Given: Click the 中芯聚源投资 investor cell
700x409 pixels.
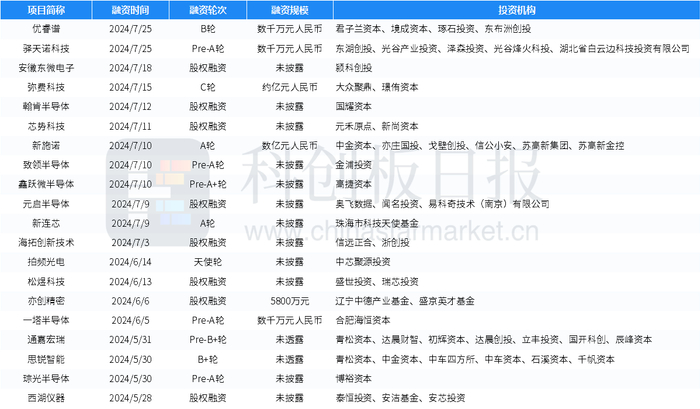Looking at the screenshot, I should (x=363, y=262).
